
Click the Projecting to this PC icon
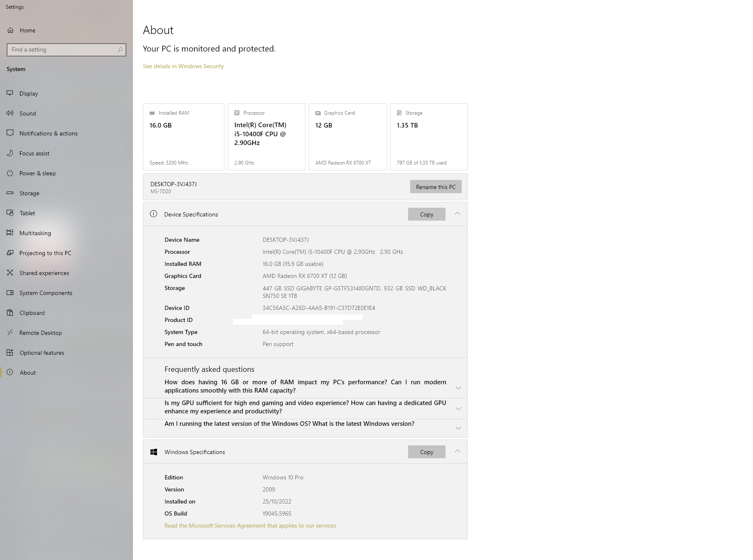10,253
